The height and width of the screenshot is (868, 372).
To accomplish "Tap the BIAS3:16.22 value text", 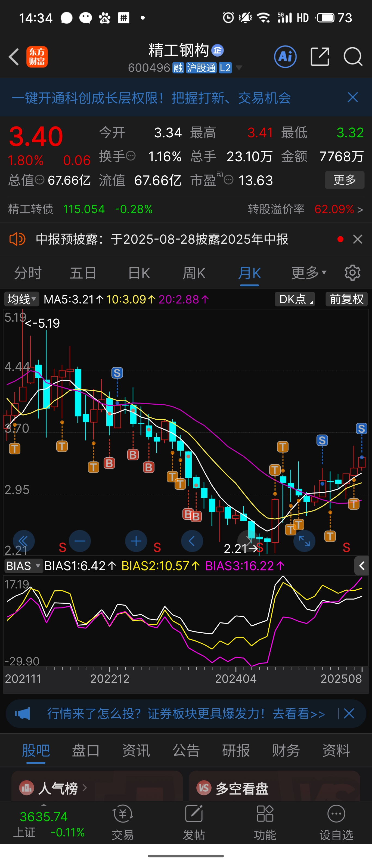I will point(245,566).
